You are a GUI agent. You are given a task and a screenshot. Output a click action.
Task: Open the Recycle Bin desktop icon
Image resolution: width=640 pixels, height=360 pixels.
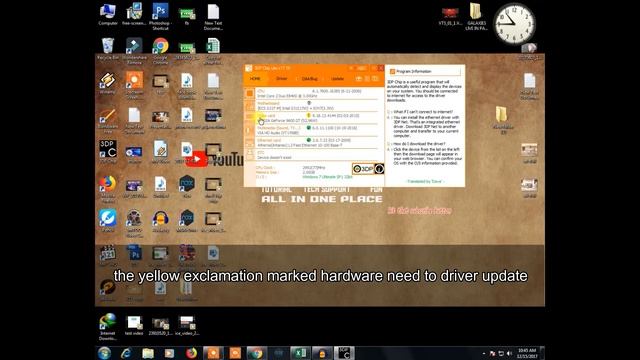[108, 49]
